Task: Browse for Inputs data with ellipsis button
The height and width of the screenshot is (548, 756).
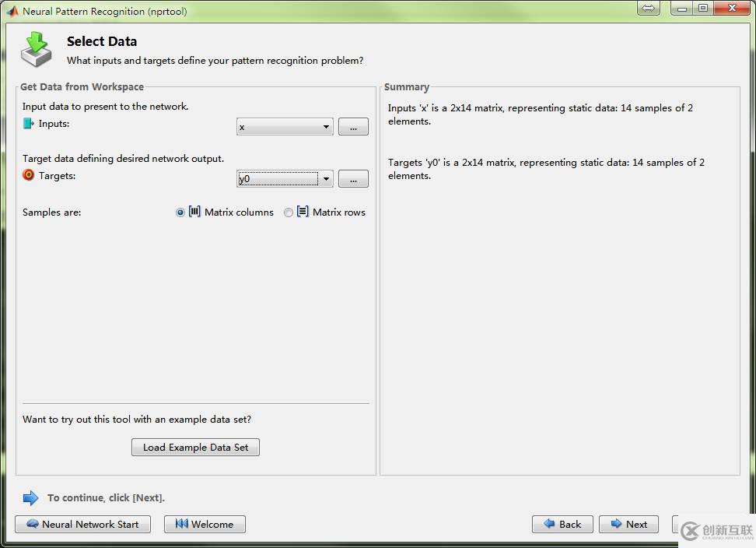Action: (353, 127)
